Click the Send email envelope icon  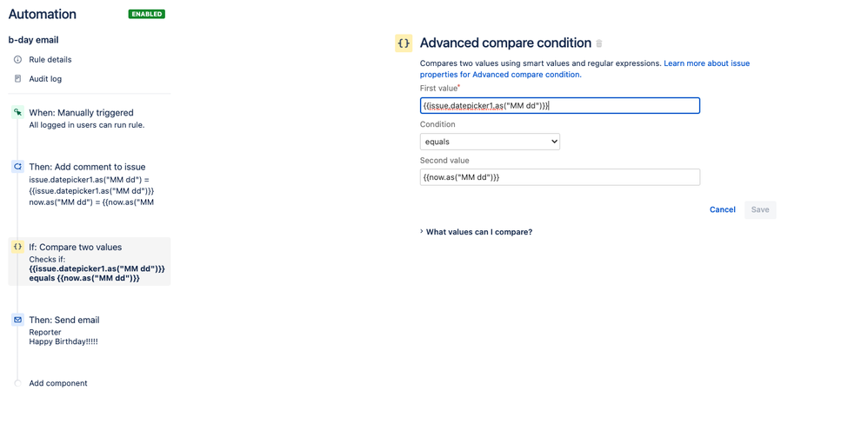pyautogui.click(x=17, y=320)
